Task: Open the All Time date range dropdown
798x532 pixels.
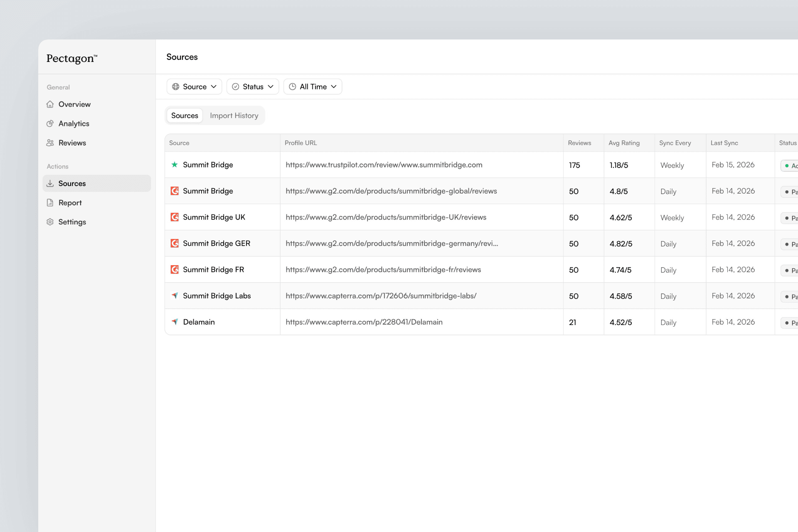Action: (313, 86)
